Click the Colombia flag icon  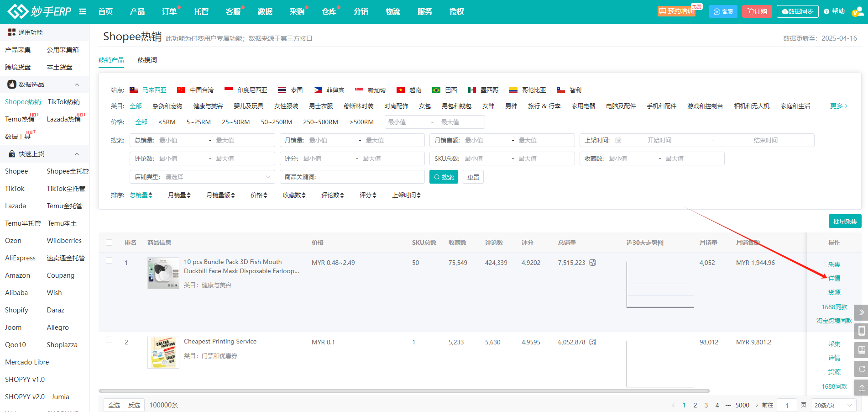(513, 90)
